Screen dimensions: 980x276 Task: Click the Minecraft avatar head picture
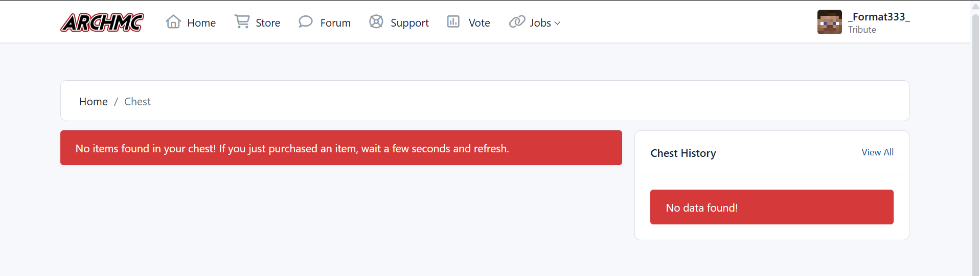click(829, 22)
